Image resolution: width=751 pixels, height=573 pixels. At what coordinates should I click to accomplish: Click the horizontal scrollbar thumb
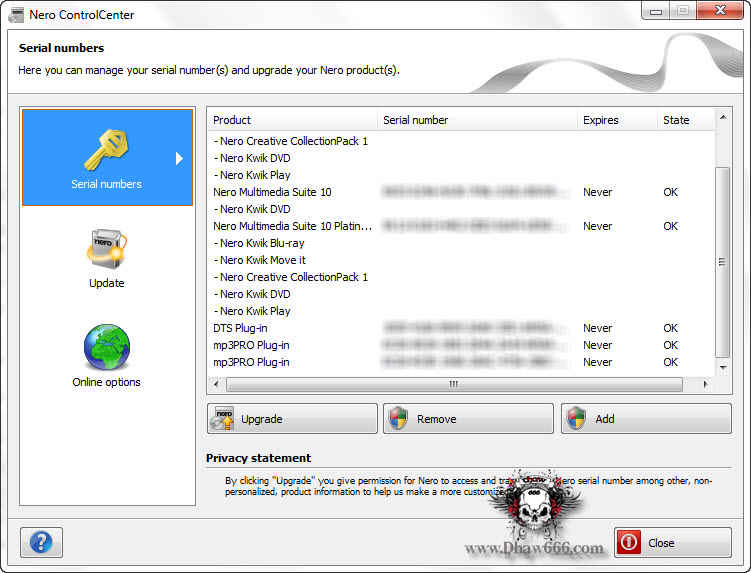(454, 384)
